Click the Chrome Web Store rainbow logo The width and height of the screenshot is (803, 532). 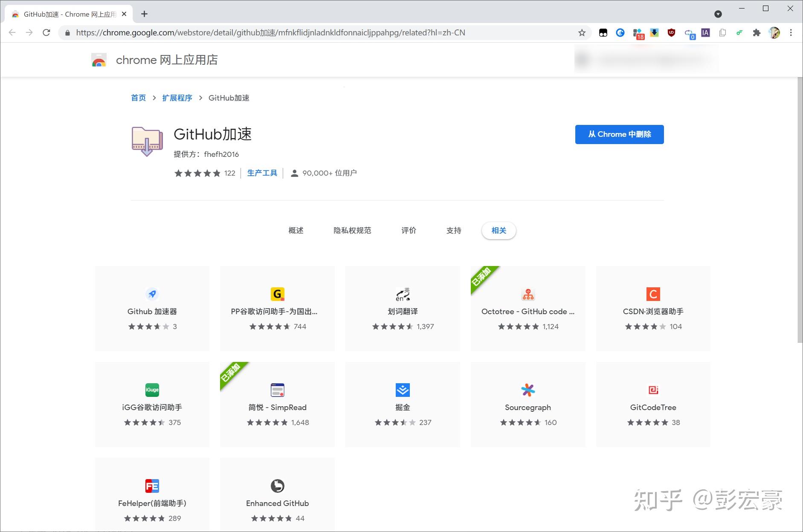click(x=99, y=60)
